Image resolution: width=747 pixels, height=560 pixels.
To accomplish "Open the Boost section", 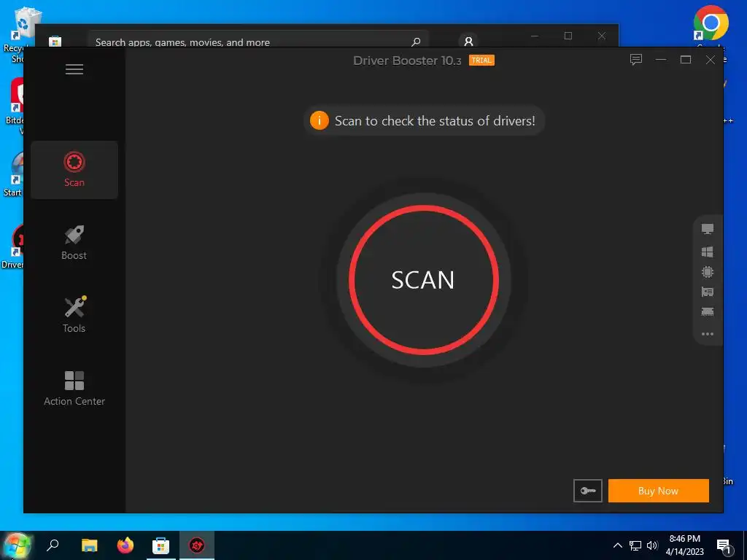I will [x=74, y=243].
